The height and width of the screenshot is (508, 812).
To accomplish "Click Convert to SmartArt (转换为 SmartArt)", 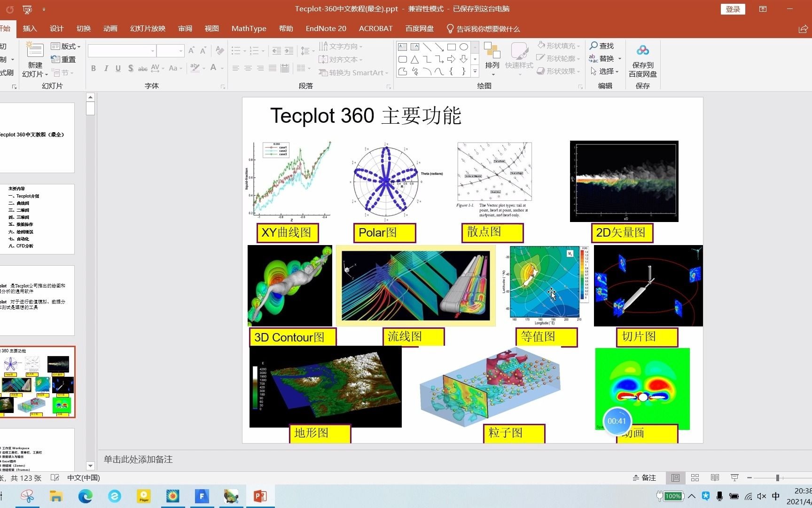I will [x=353, y=72].
